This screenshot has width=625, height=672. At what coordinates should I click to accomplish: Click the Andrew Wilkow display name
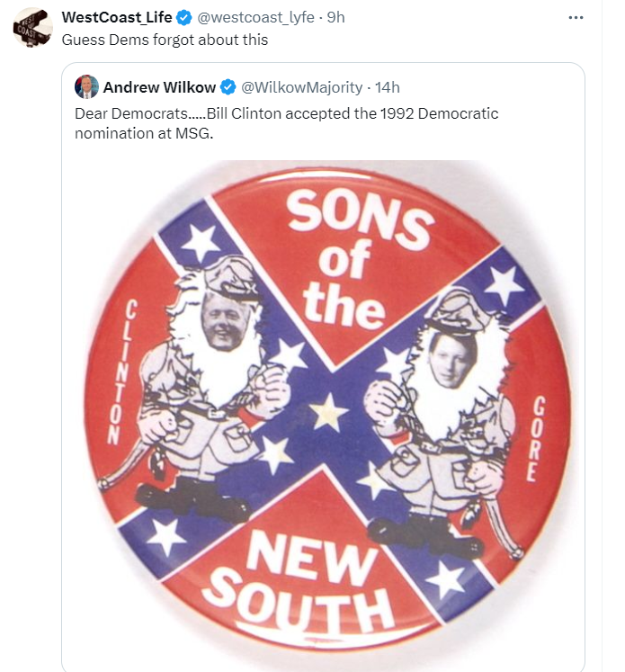pos(159,87)
